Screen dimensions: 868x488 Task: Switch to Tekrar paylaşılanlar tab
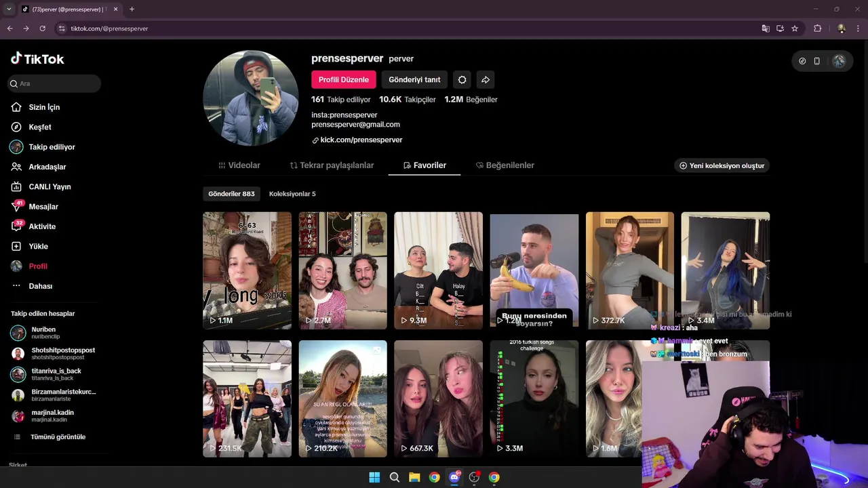pyautogui.click(x=332, y=165)
